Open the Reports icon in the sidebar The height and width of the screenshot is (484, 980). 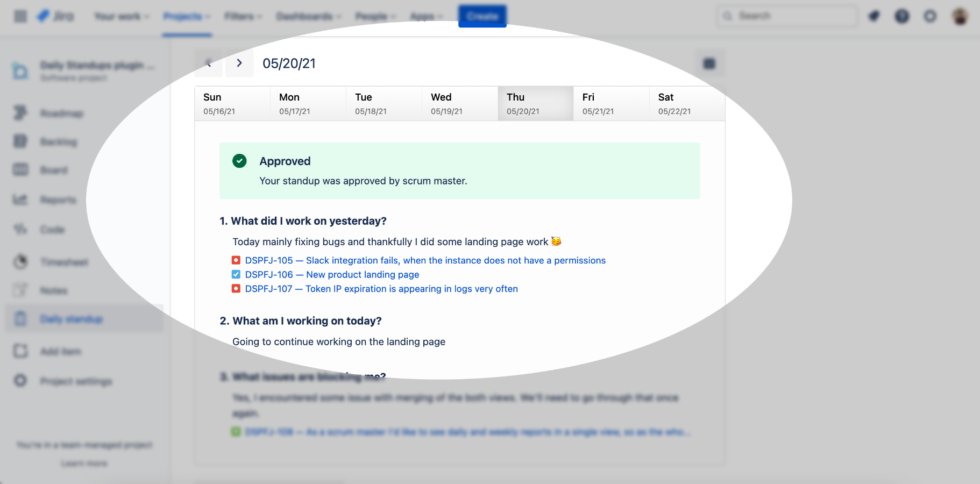[x=20, y=200]
